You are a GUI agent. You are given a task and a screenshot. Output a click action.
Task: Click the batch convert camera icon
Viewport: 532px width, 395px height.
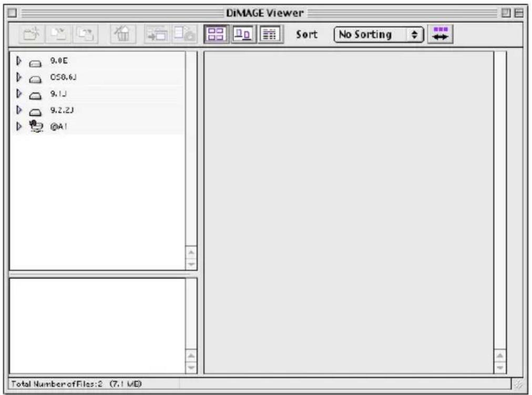[184, 34]
